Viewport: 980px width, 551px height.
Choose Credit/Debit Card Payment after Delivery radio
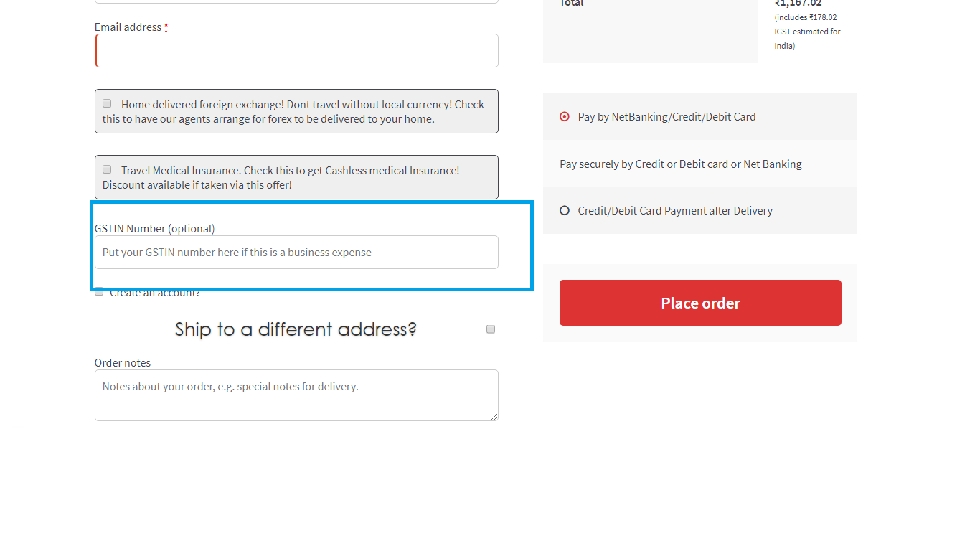(x=565, y=210)
